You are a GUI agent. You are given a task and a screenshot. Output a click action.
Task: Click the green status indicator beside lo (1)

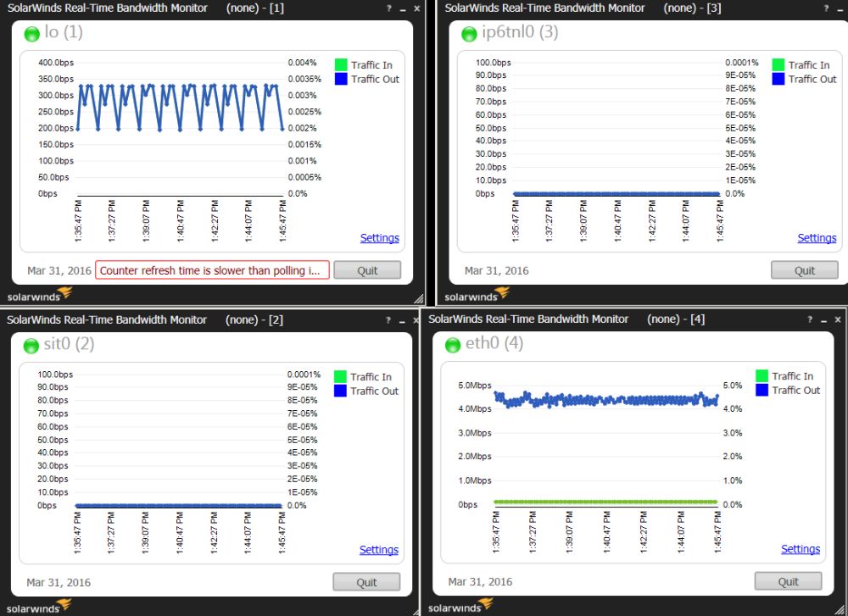point(32,34)
